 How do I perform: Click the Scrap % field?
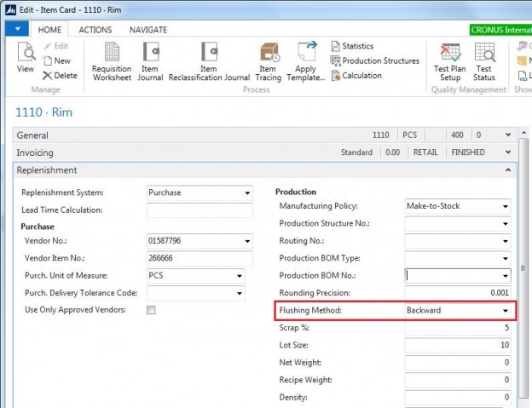pyautogui.click(x=458, y=328)
